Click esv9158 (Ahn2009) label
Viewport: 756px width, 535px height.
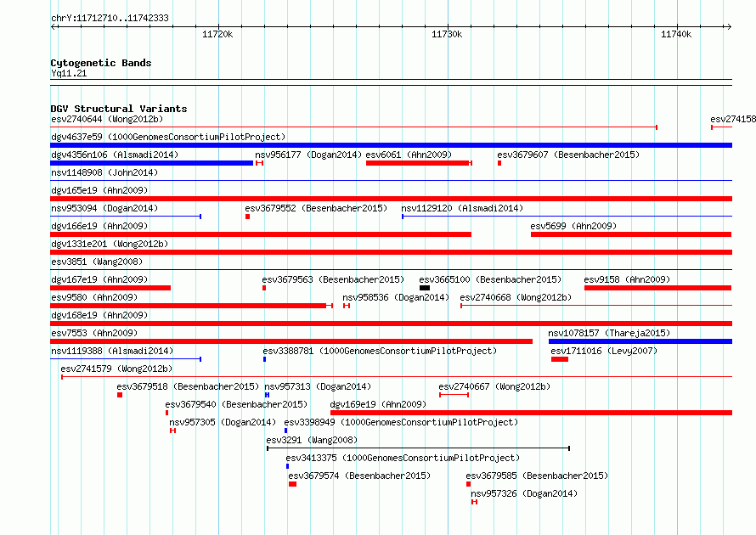(x=627, y=279)
